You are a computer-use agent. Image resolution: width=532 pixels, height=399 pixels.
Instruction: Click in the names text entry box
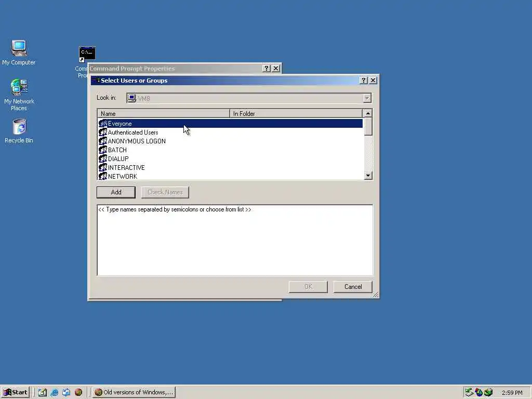235,240
